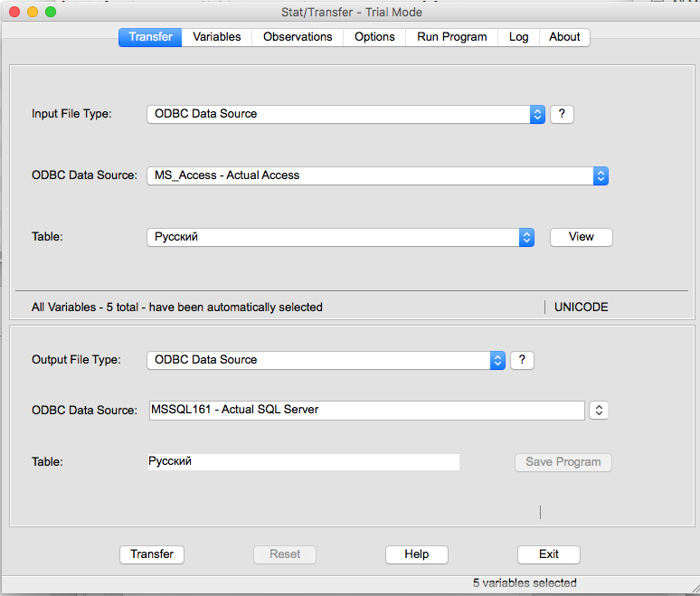Screen dimensions: 700x596
Task: Click the Help button
Action: 417,554
